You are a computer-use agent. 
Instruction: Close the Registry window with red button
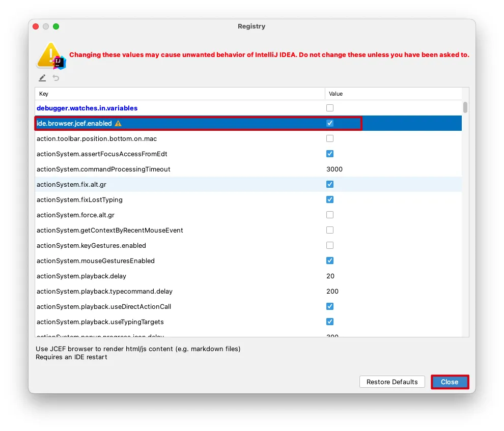(36, 26)
